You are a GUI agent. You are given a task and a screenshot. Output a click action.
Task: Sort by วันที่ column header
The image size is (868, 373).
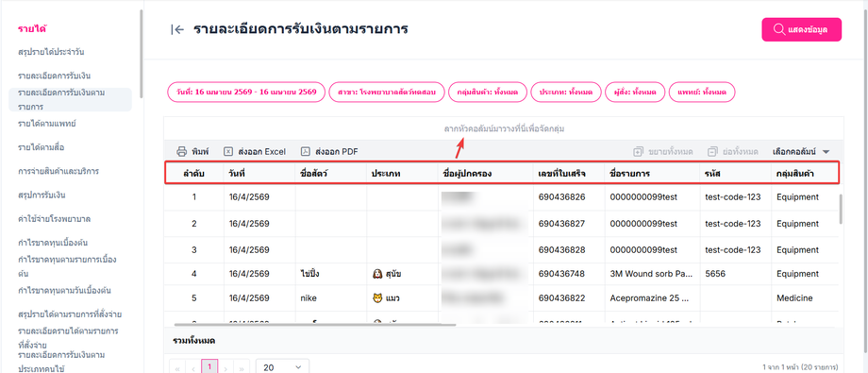click(x=259, y=174)
